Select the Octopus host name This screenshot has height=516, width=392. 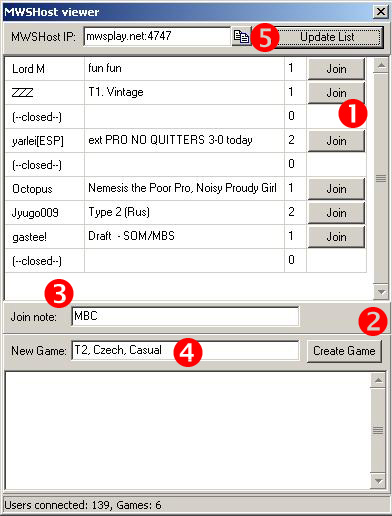[32, 189]
